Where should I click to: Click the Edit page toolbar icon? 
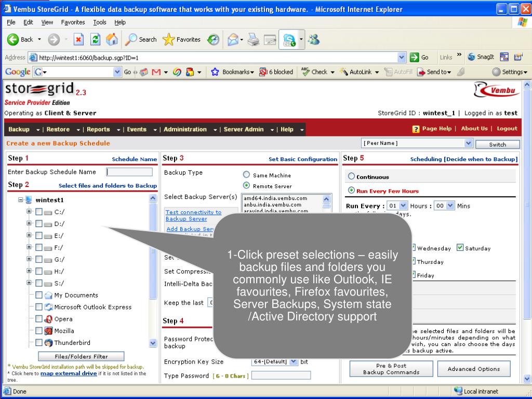270,39
